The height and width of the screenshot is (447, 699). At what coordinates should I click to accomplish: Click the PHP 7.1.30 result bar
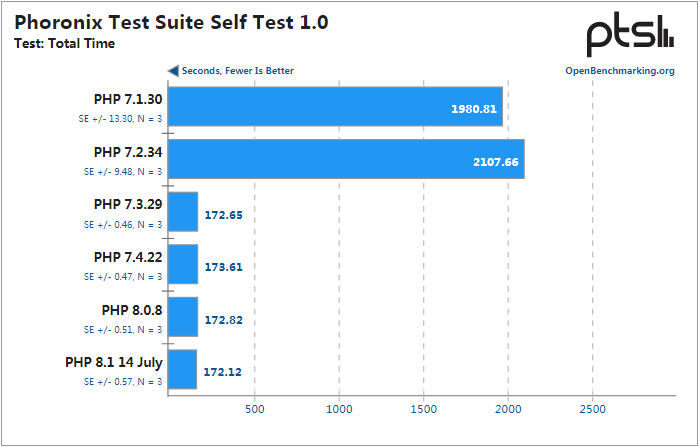(335, 107)
